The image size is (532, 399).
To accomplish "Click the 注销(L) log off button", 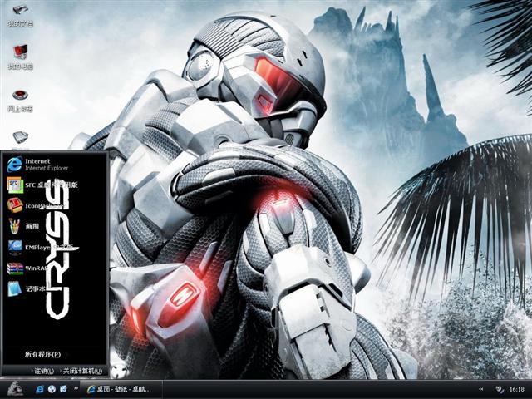I will click(x=44, y=372).
